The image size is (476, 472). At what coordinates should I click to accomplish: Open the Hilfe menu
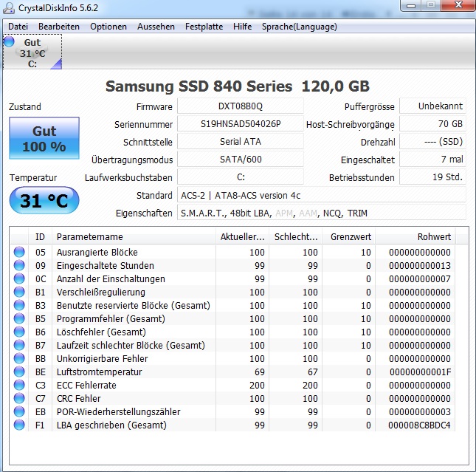coord(242,27)
